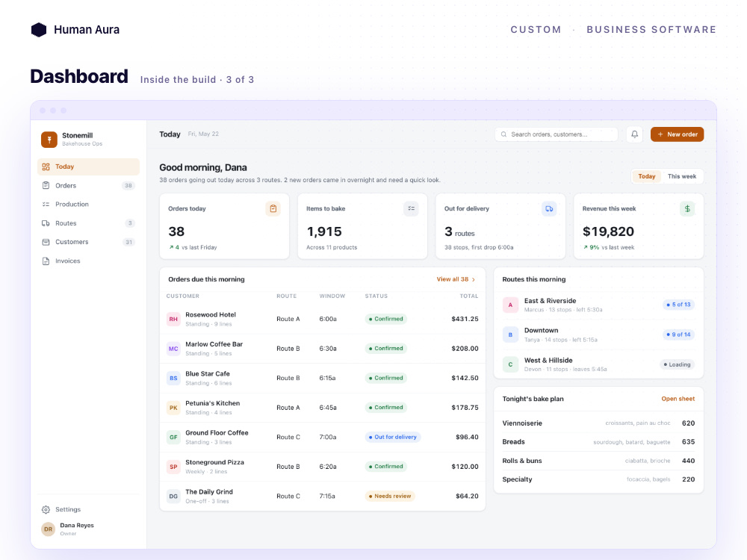Create a New order
747x560 pixels.
(x=677, y=134)
